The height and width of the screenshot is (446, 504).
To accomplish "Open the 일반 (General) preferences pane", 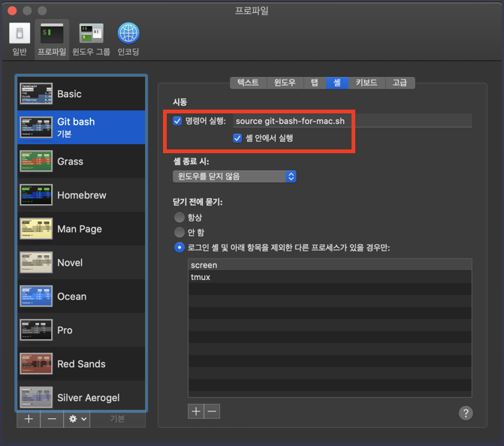I will (x=20, y=38).
